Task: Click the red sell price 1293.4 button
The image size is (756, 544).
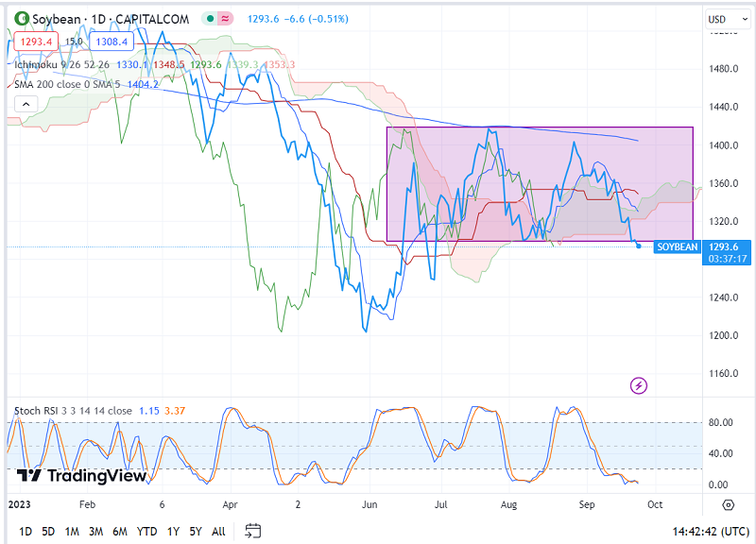Action: tap(33, 42)
